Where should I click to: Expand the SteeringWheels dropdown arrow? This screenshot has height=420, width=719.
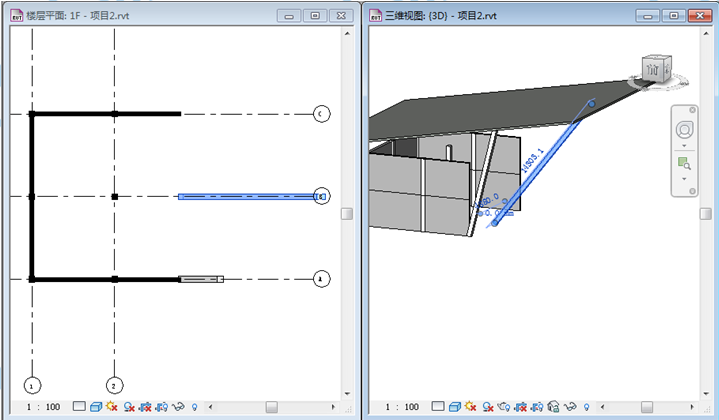click(x=684, y=146)
